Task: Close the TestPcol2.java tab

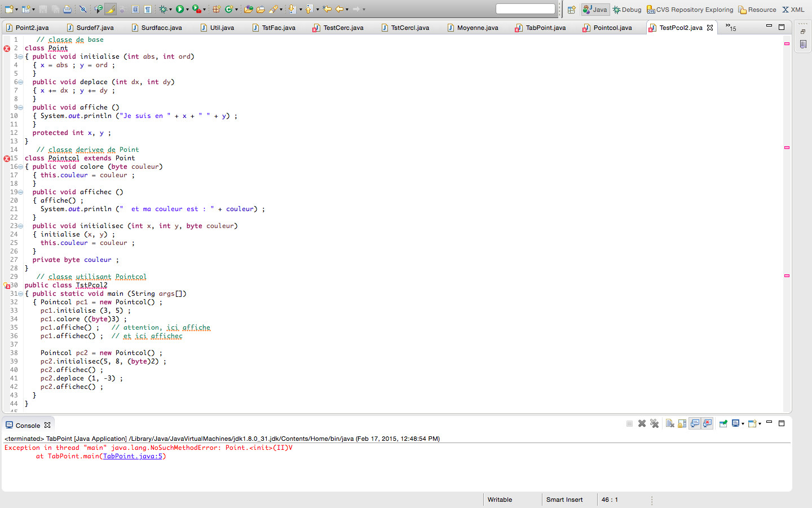Action: tap(710, 28)
